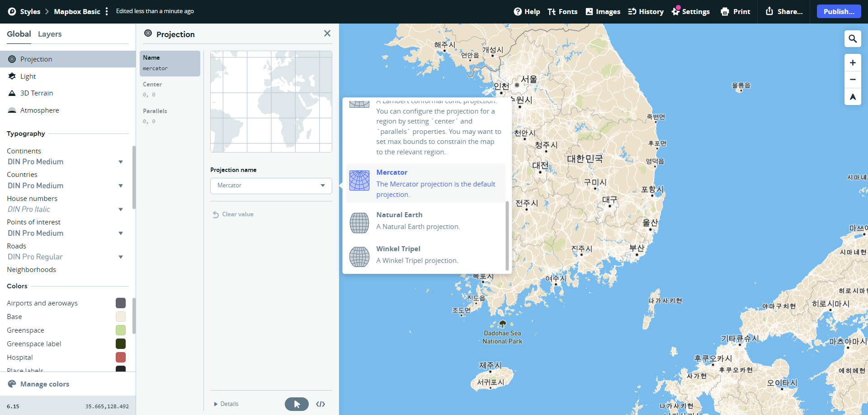The height and width of the screenshot is (415, 868).
Task: Toggle the cursor select mode button
Action: click(x=297, y=404)
